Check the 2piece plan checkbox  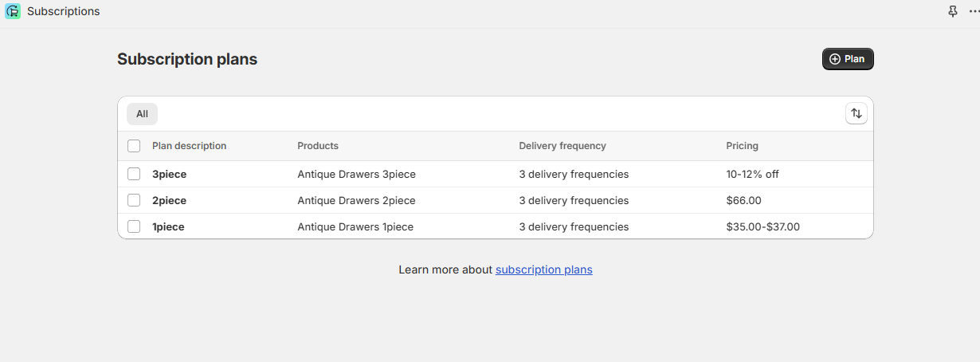point(134,200)
